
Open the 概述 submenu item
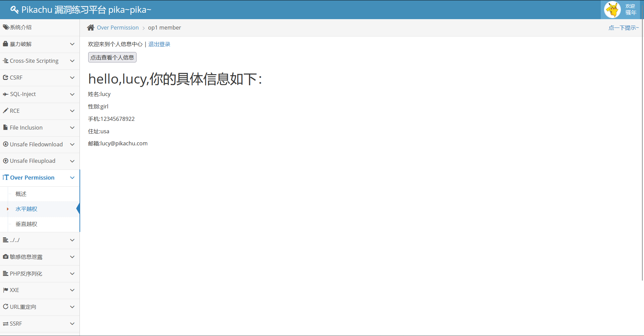click(21, 194)
